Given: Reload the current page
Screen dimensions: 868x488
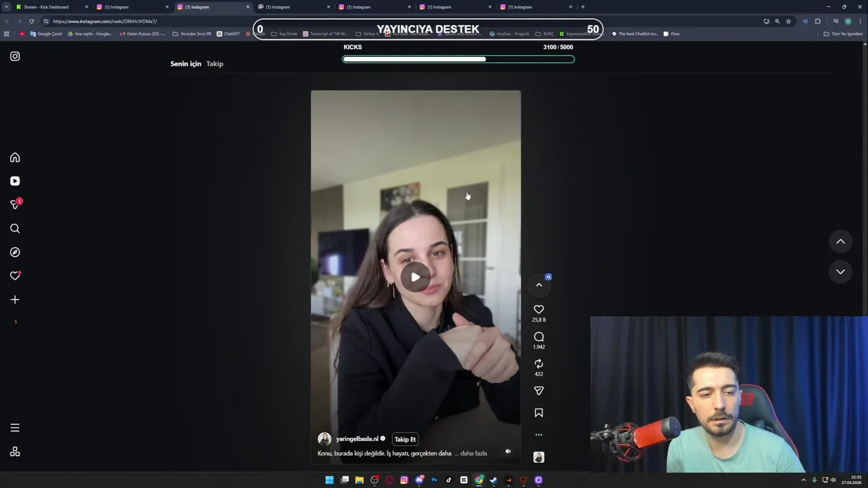Looking at the screenshot, I should point(31,21).
